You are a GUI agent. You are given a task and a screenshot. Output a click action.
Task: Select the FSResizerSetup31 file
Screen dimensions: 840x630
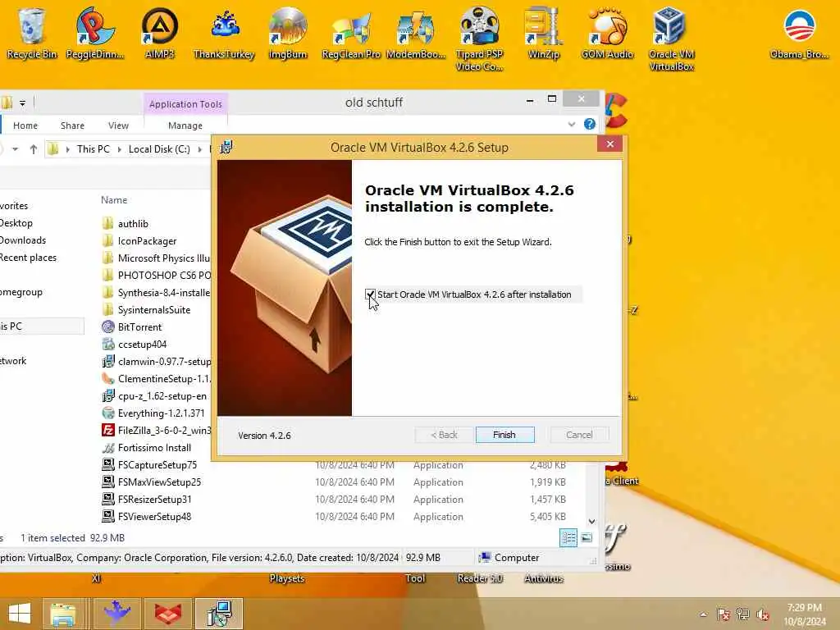tap(155, 500)
